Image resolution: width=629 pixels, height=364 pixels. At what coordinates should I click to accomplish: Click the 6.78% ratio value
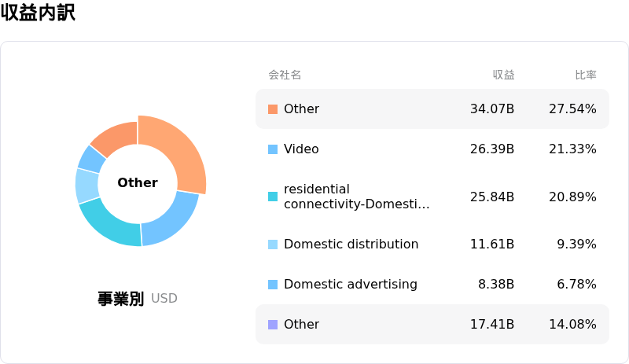pyautogui.click(x=577, y=284)
